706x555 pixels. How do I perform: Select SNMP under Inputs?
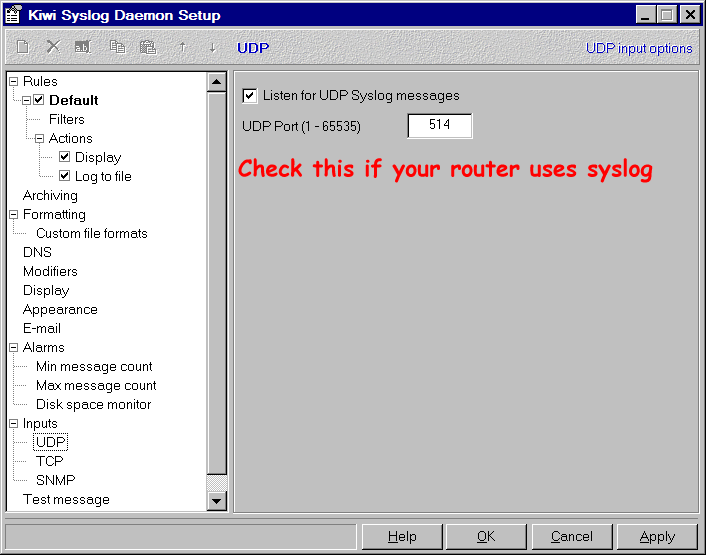point(55,480)
